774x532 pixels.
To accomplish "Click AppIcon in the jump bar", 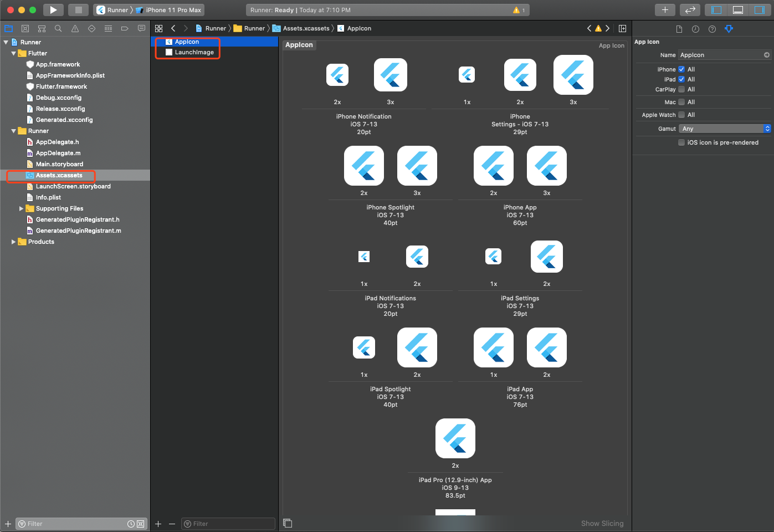I will [x=355, y=28].
